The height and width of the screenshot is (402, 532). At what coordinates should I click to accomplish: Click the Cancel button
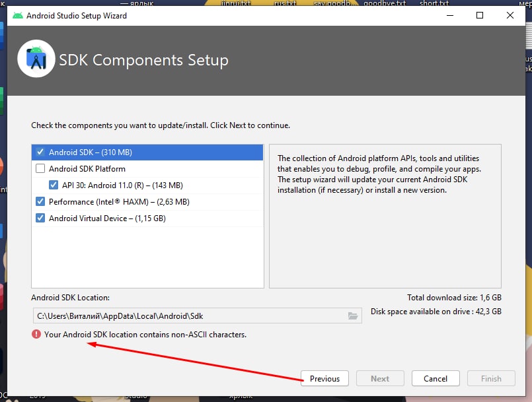(436, 378)
